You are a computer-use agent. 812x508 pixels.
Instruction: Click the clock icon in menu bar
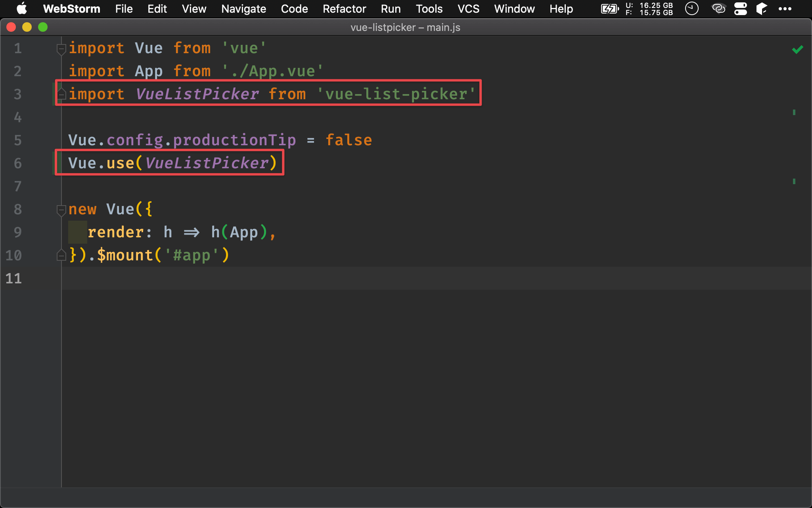click(x=691, y=8)
